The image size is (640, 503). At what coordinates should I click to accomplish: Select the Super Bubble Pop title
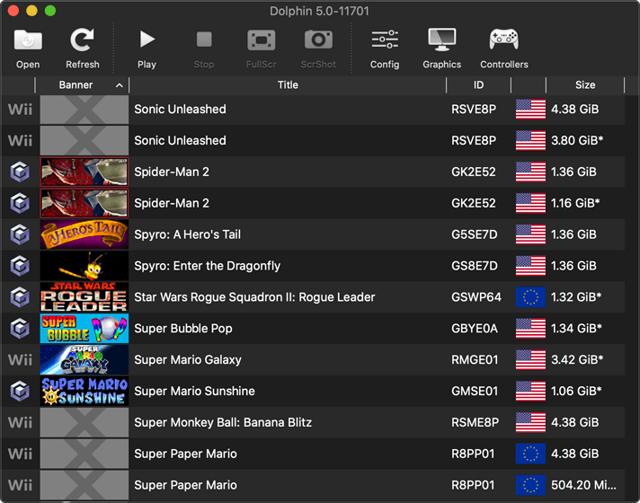click(183, 329)
